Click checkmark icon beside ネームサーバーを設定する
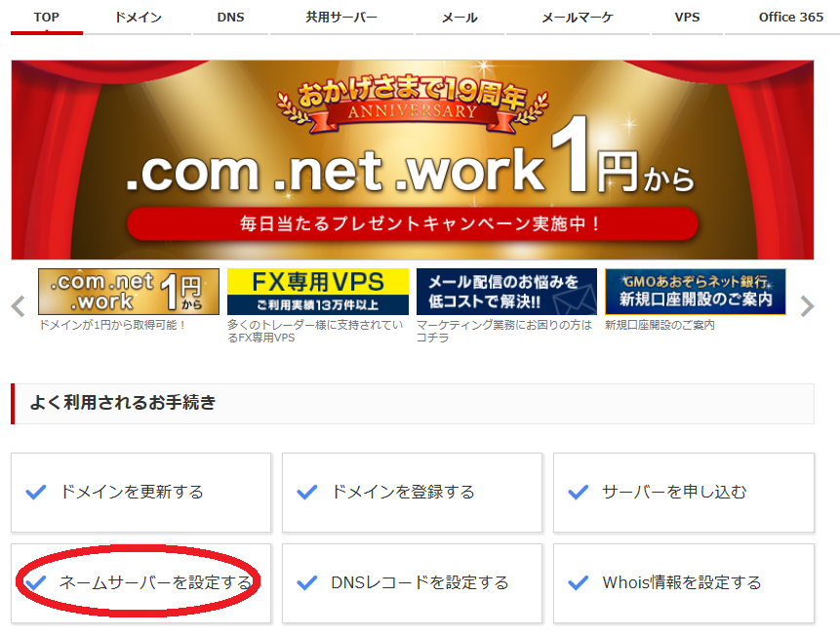The height and width of the screenshot is (637, 840). point(36,582)
